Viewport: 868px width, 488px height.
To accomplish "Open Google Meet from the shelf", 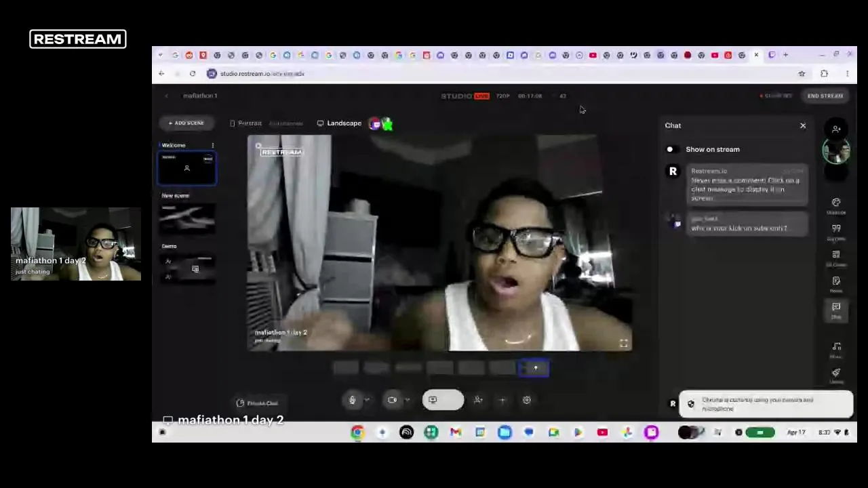I will click(553, 432).
